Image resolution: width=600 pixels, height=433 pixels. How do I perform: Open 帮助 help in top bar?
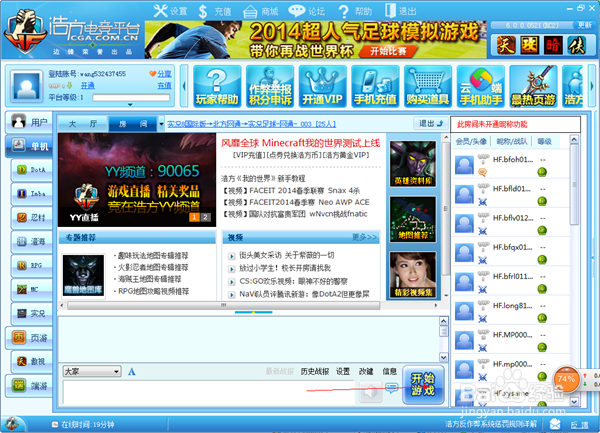pyautogui.click(x=355, y=11)
